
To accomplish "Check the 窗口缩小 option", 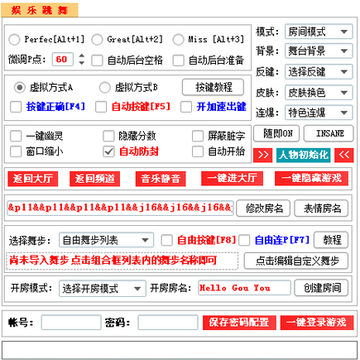I will click(x=16, y=152).
